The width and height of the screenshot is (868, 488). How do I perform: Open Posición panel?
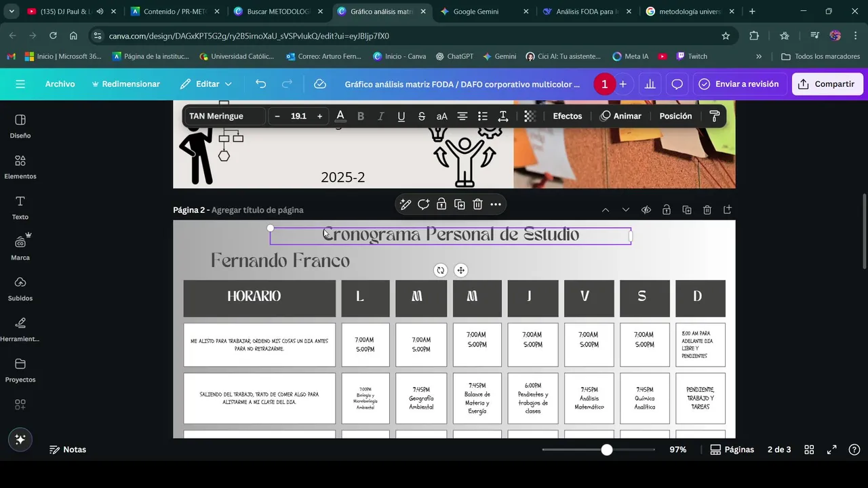[x=675, y=116]
